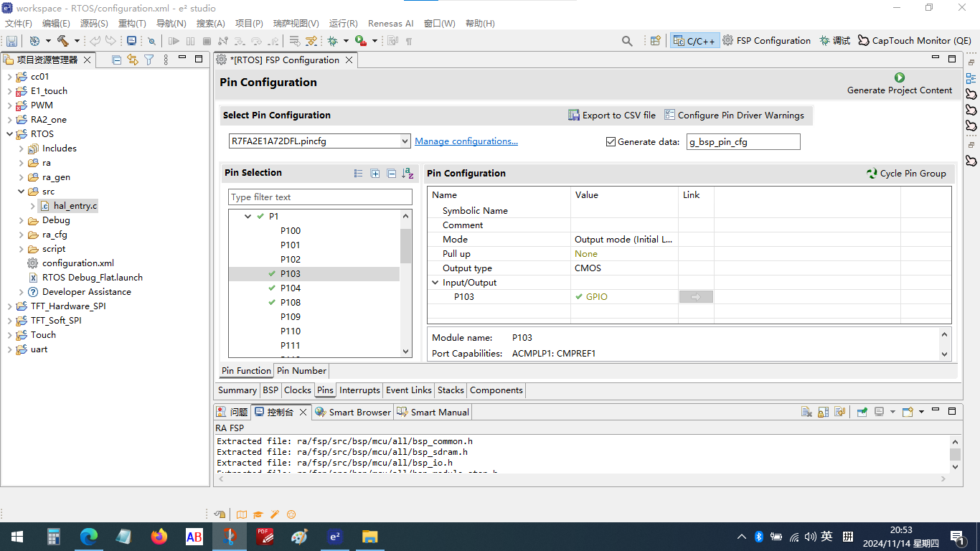Screen dimensions: 980x551
Task: Click the alphabetical sort icon in Pin Selection
Action: (407, 173)
